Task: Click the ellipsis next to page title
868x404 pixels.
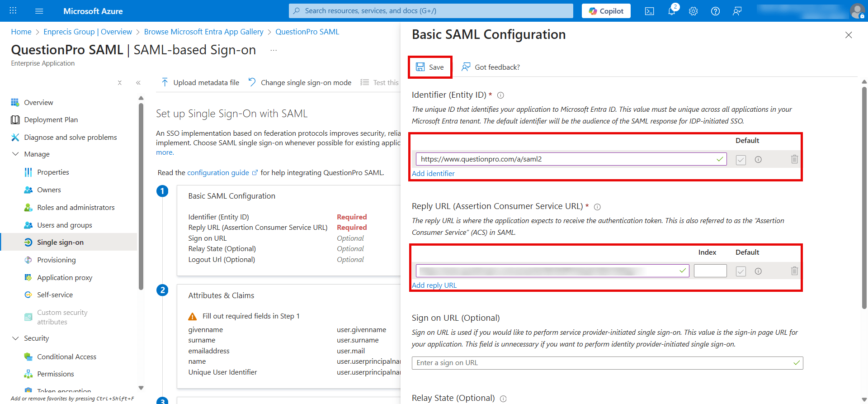Action: [x=274, y=50]
